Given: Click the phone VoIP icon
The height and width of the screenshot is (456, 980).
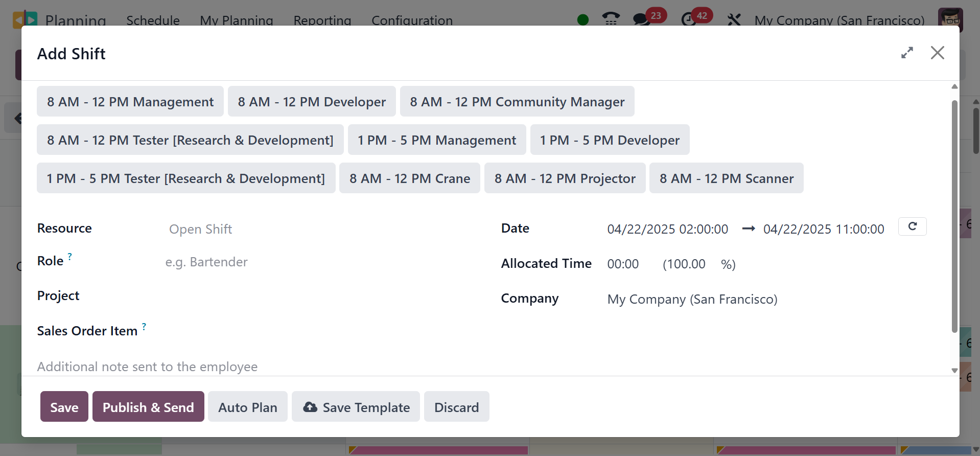Looking at the screenshot, I should point(611,19).
